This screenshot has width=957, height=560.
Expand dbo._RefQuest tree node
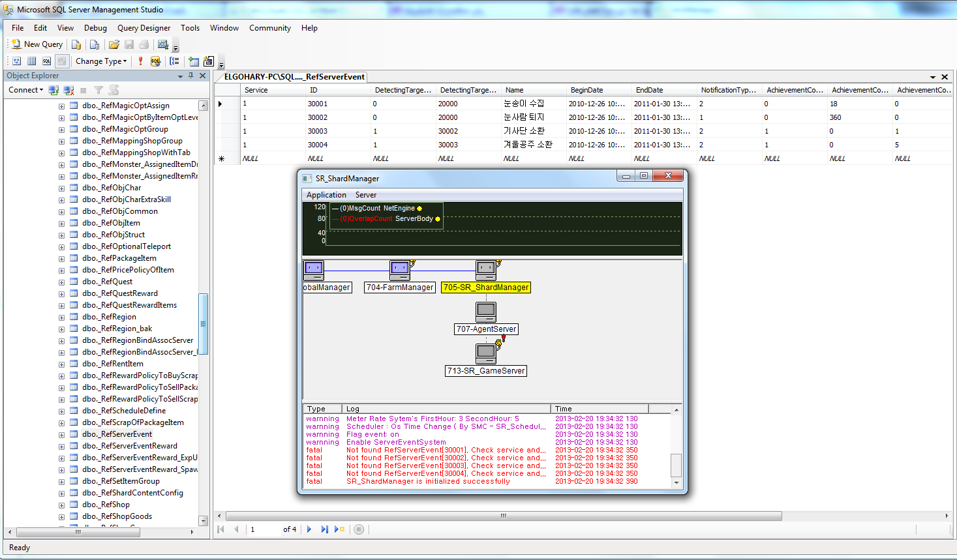coord(61,282)
